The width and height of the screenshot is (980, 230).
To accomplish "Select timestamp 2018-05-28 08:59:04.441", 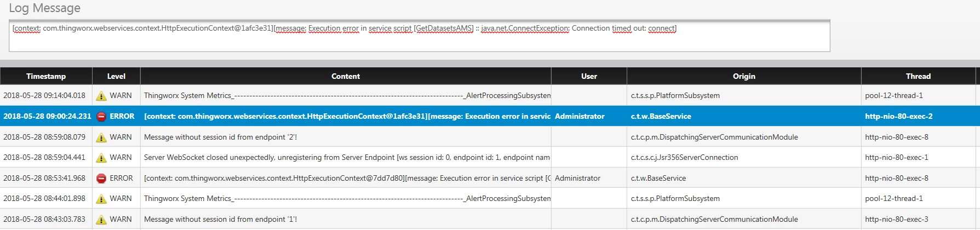I will click(x=44, y=157).
